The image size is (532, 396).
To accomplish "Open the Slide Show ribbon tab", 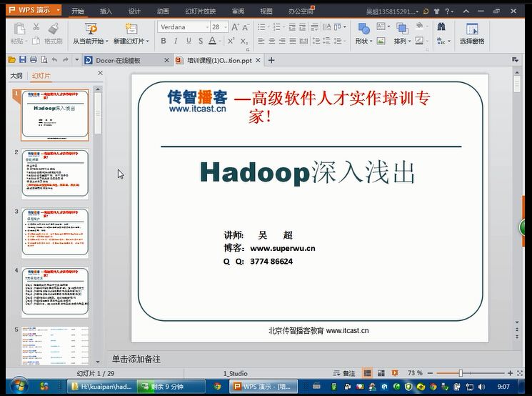I will coord(201,11).
